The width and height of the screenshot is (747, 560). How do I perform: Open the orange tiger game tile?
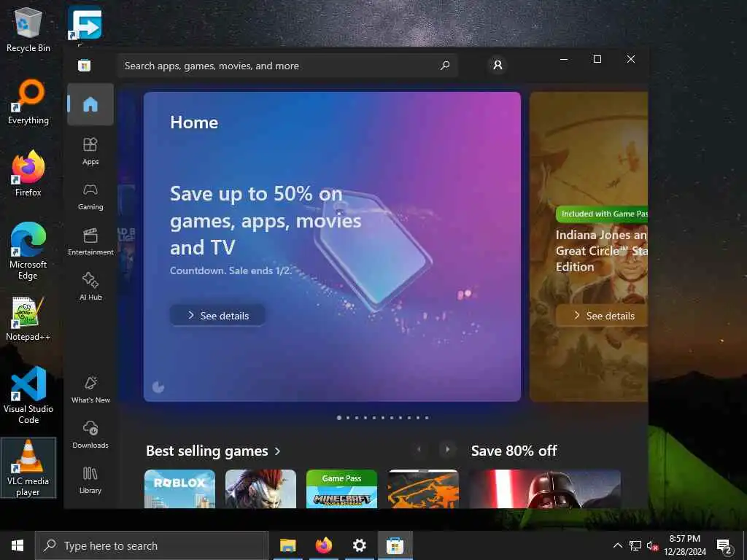point(423,489)
